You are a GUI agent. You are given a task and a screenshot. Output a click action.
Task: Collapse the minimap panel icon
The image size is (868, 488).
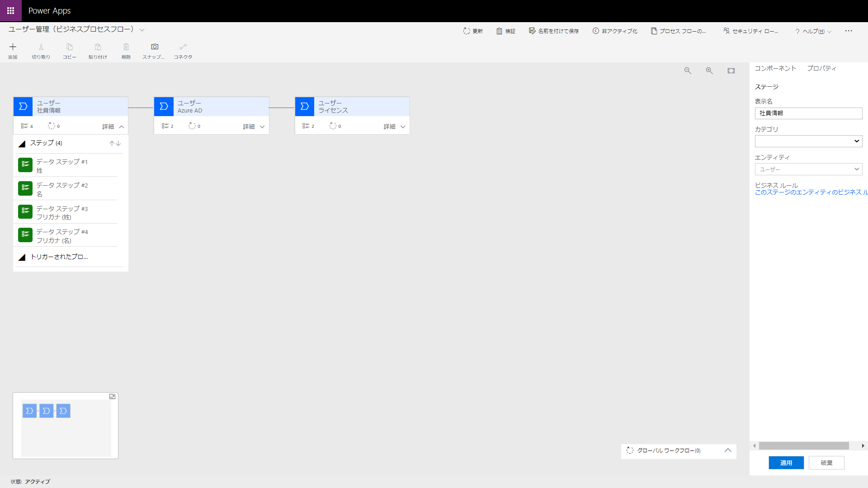[112, 397]
